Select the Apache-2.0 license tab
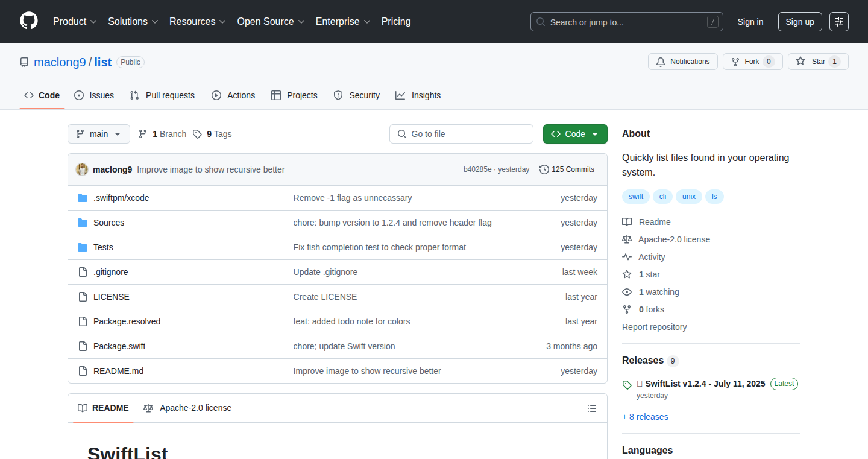 tap(187, 408)
